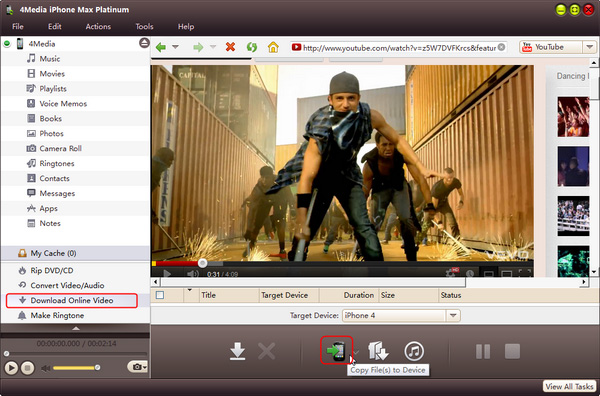Play media in preview player

pos(11,368)
